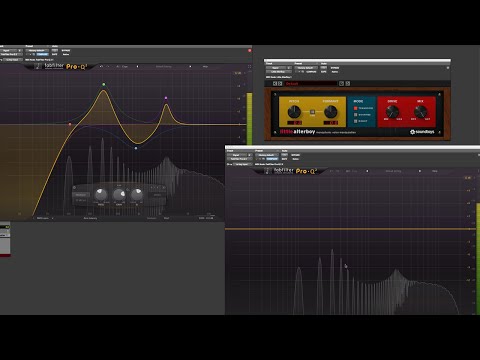
Task: Click the Mix knob in Little AlterBoy
Action: pyautogui.click(x=420, y=111)
